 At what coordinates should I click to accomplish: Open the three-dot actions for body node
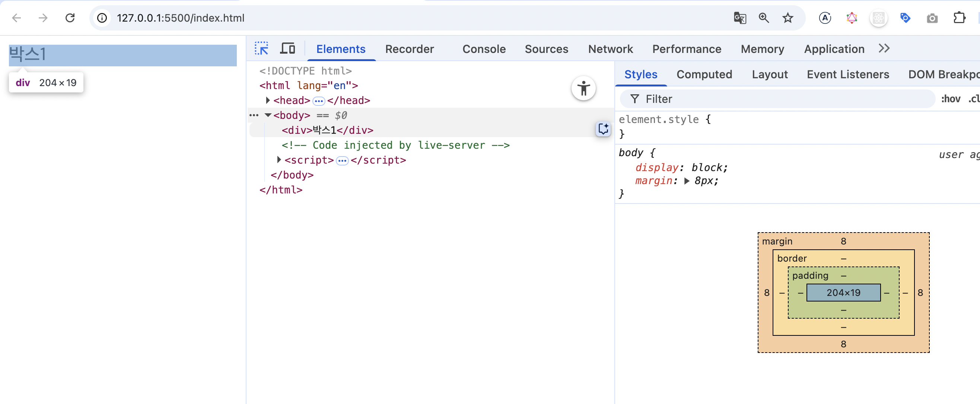pyautogui.click(x=254, y=115)
